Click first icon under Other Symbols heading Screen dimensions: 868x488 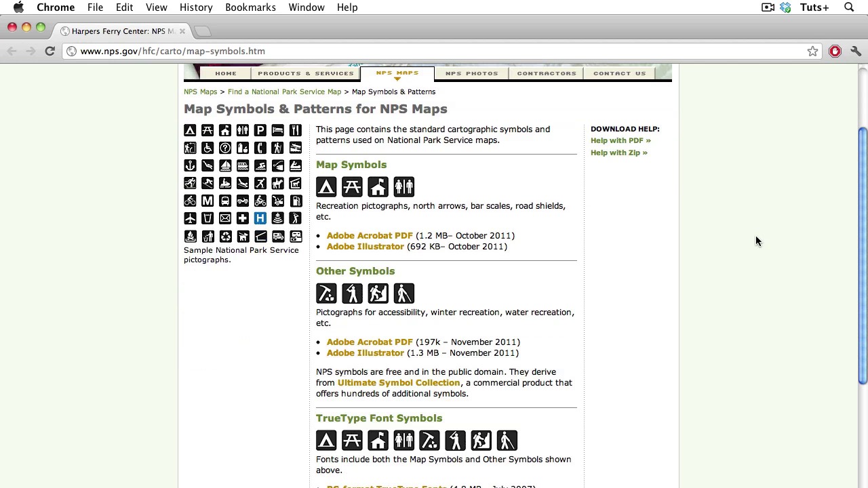pyautogui.click(x=326, y=293)
